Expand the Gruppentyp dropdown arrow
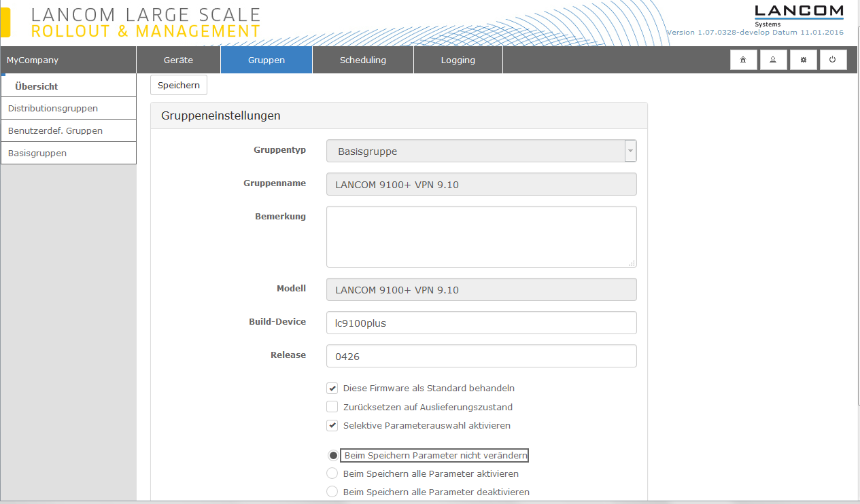Viewport: 860px width, 504px height. pos(630,151)
